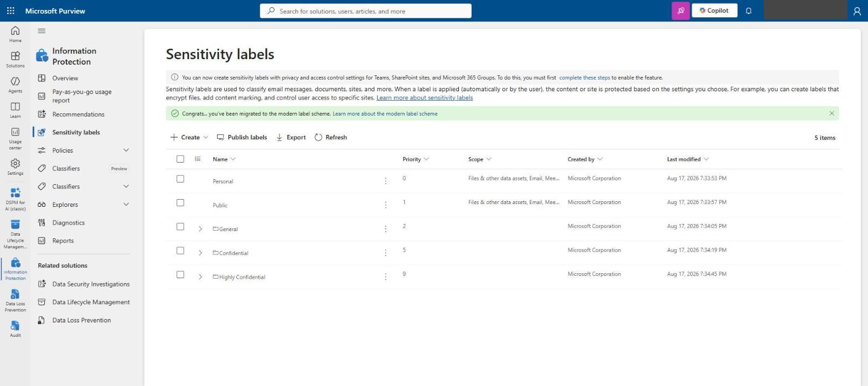Open the account profile icon
This screenshot has width=868, height=386.
pyautogui.click(x=857, y=11)
